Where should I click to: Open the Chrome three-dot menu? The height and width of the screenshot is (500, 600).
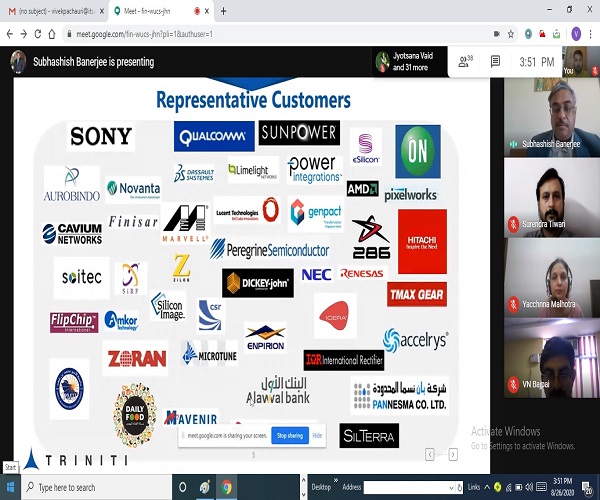(x=591, y=34)
